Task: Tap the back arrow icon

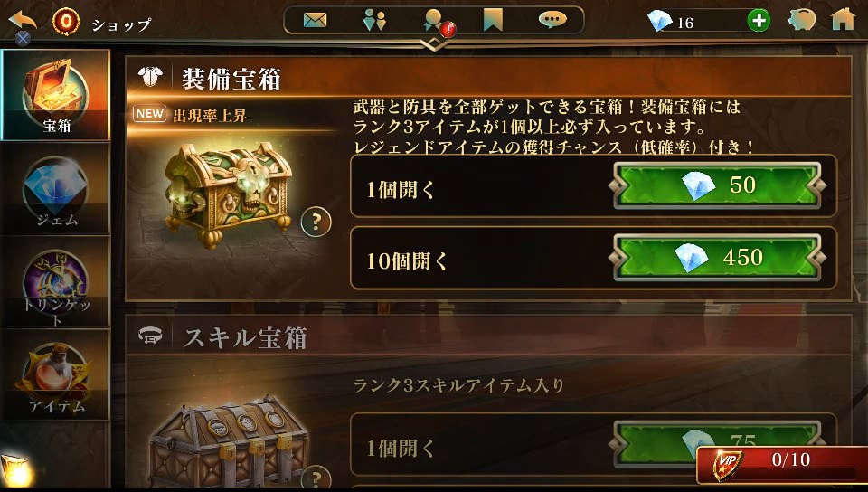Action: [x=23, y=22]
